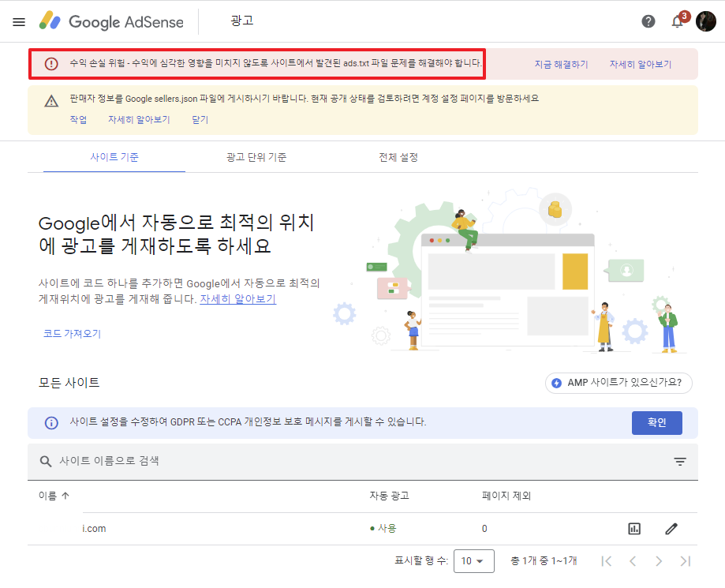
Task: Focus the 사이트 이름으로 검색 field
Action: coord(363,461)
